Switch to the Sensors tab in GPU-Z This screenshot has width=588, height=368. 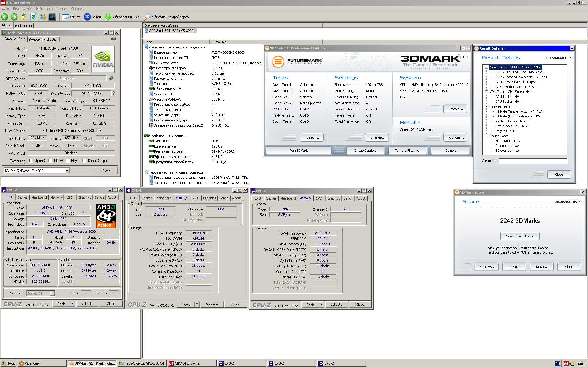tap(35, 40)
